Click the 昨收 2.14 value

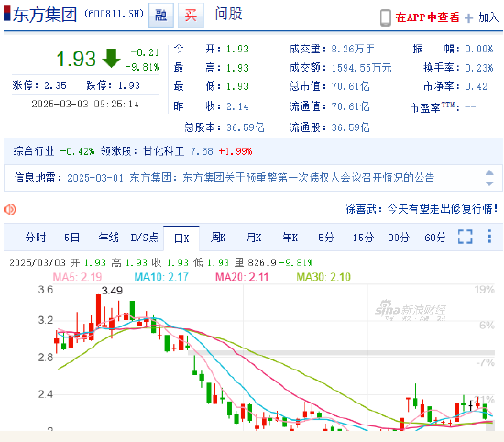coord(237,106)
